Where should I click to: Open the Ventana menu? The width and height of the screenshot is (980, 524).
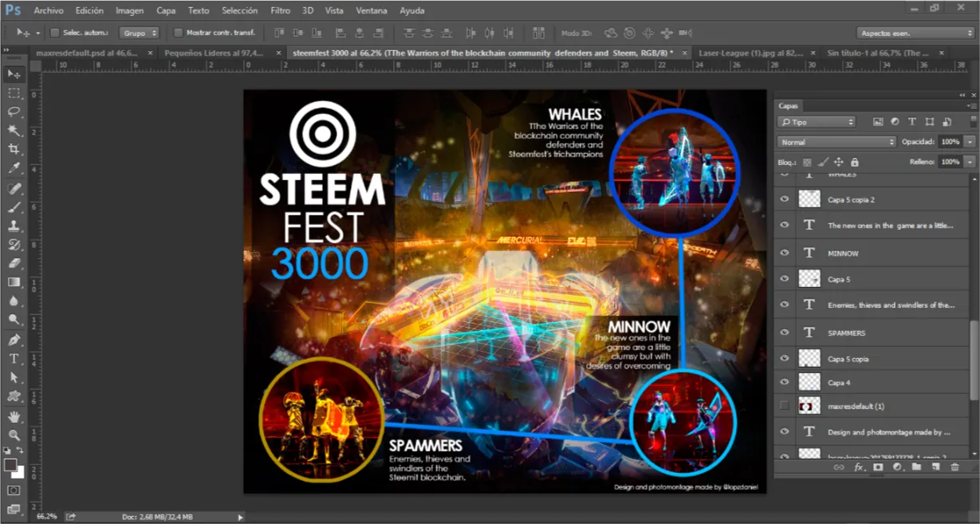pyautogui.click(x=372, y=11)
